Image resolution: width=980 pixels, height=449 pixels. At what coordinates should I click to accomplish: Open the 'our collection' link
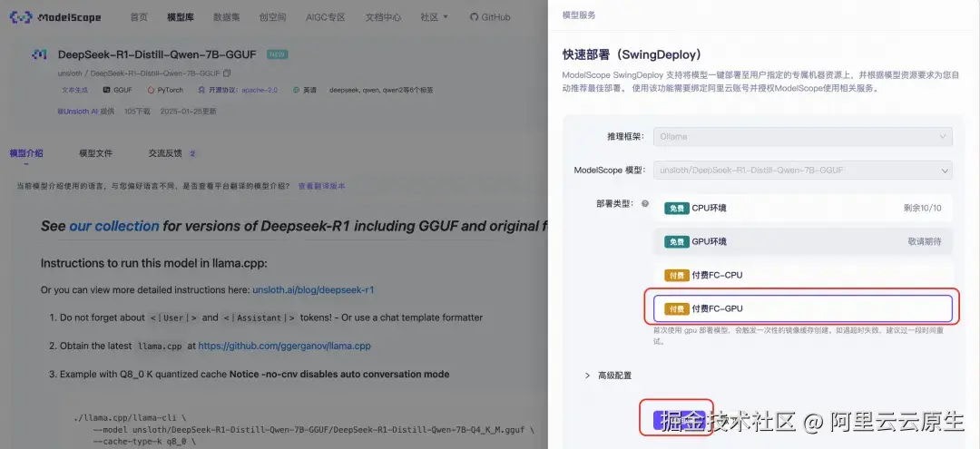[x=114, y=226]
